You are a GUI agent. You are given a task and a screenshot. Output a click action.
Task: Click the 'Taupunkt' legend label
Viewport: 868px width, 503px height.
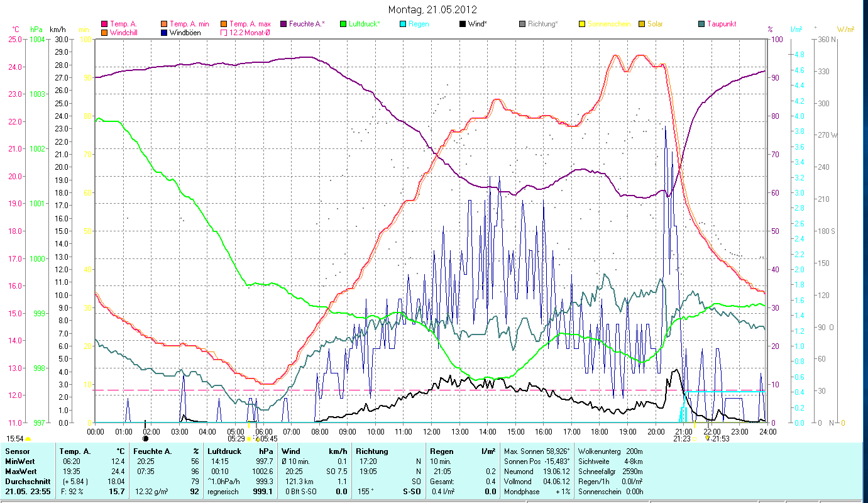(722, 25)
